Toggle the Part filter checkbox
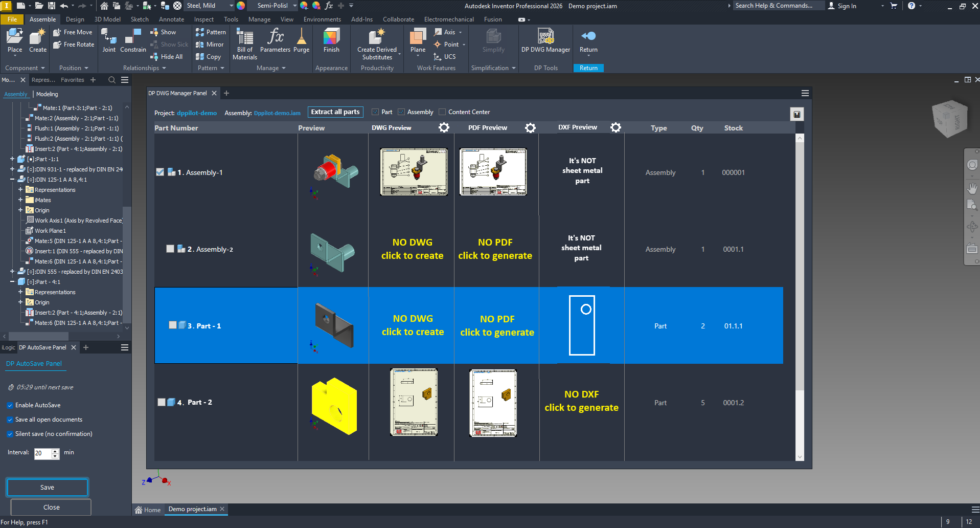Viewport: 980px width, 528px height. (x=375, y=112)
